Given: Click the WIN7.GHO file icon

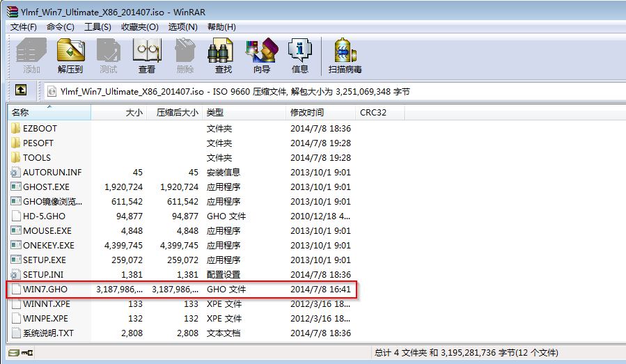Looking at the screenshot, I should pyautogui.click(x=16, y=289).
